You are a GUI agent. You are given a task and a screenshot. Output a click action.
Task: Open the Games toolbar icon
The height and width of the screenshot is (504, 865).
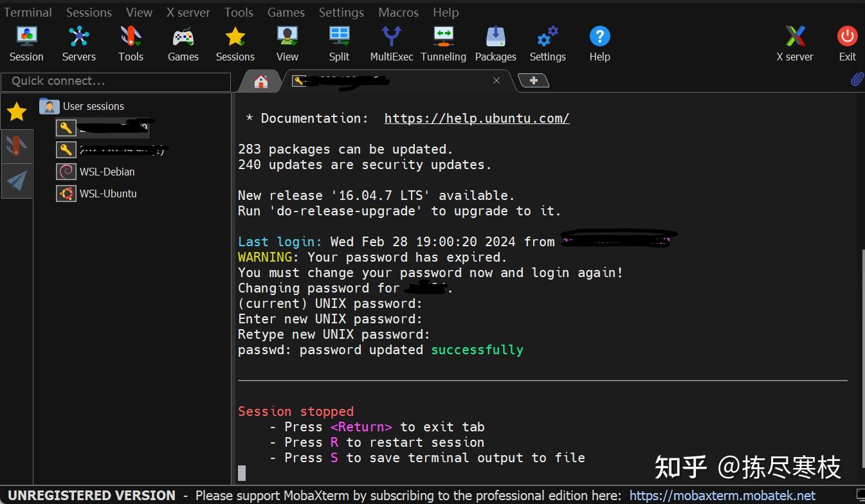(x=183, y=39)
